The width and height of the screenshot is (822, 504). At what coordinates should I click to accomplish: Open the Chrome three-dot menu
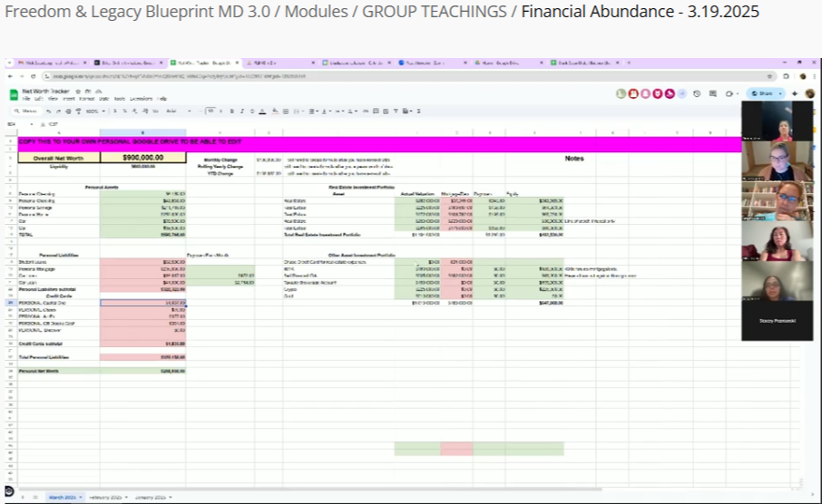[814, 76]
